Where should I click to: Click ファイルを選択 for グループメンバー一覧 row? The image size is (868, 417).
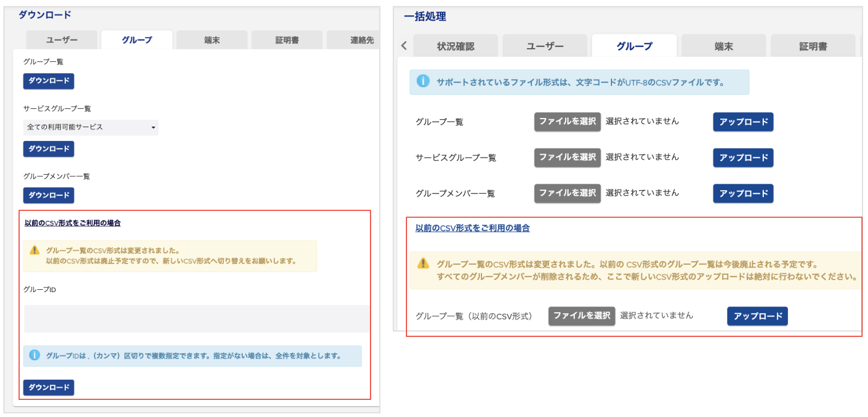(x=567, y=193)
